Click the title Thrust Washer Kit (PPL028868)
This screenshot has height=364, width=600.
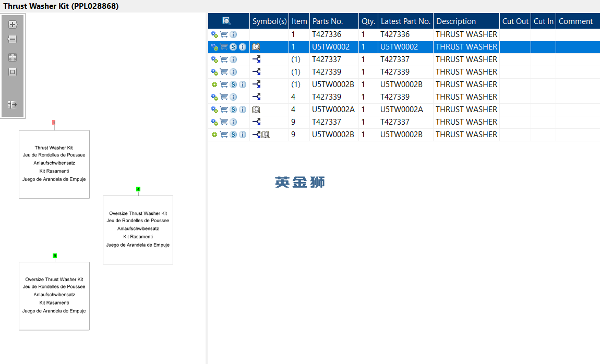point(61,6)
